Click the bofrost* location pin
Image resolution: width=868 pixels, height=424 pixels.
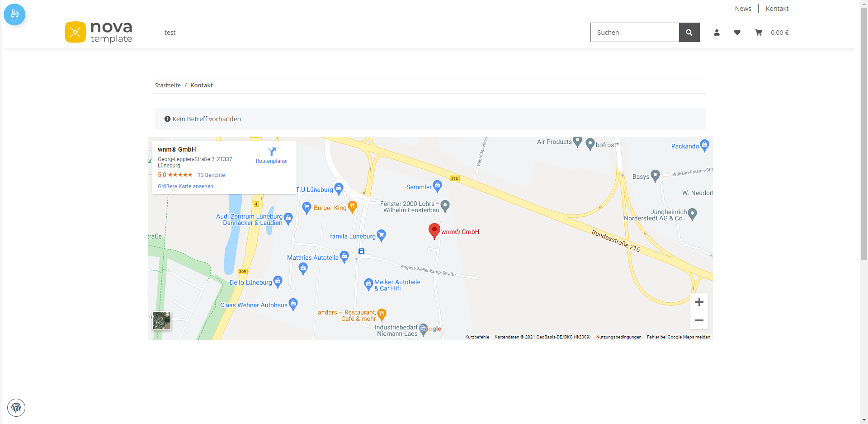point(590,144)
